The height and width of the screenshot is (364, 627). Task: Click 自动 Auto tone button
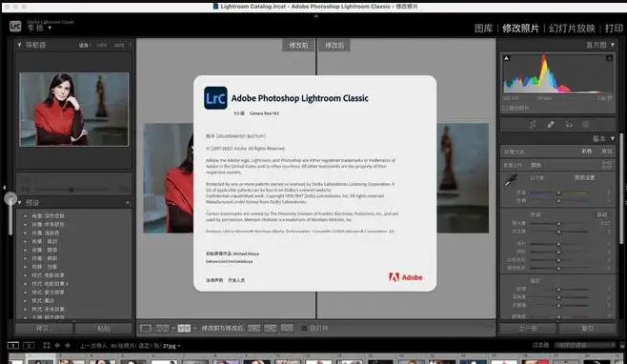tap(602, 214)
